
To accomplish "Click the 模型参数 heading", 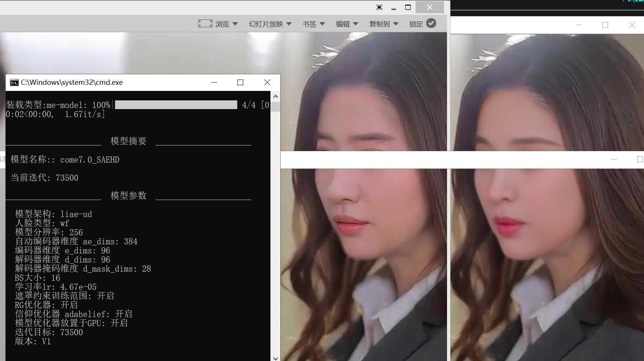I will tap(128, 195).
